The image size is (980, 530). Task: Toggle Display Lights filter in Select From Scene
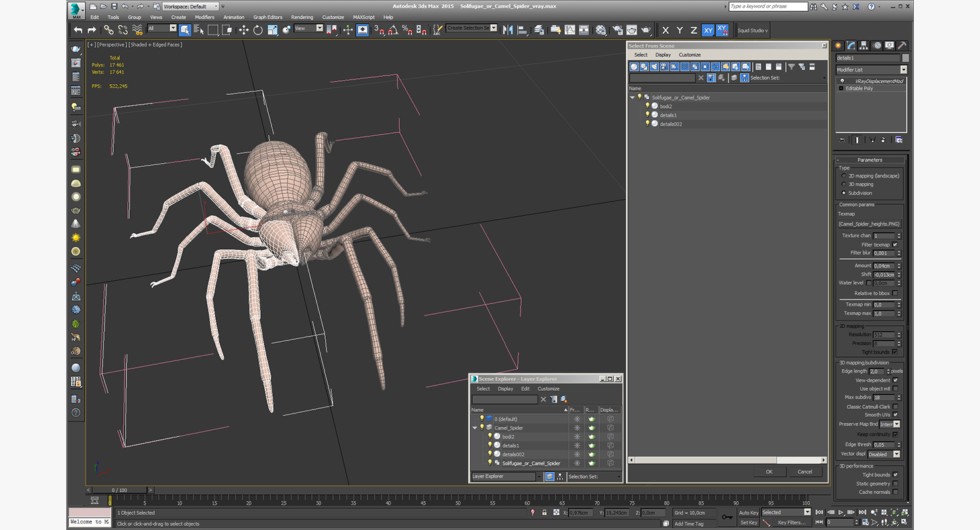[655, 67]
